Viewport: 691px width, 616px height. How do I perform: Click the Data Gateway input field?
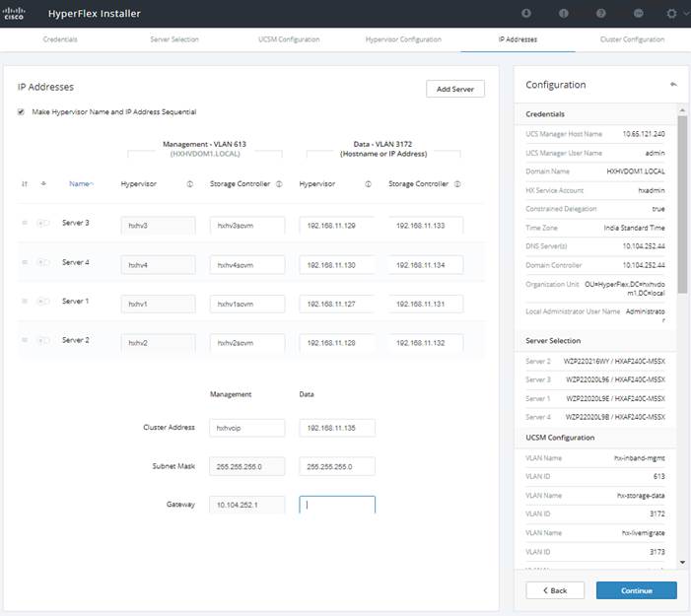337,505
